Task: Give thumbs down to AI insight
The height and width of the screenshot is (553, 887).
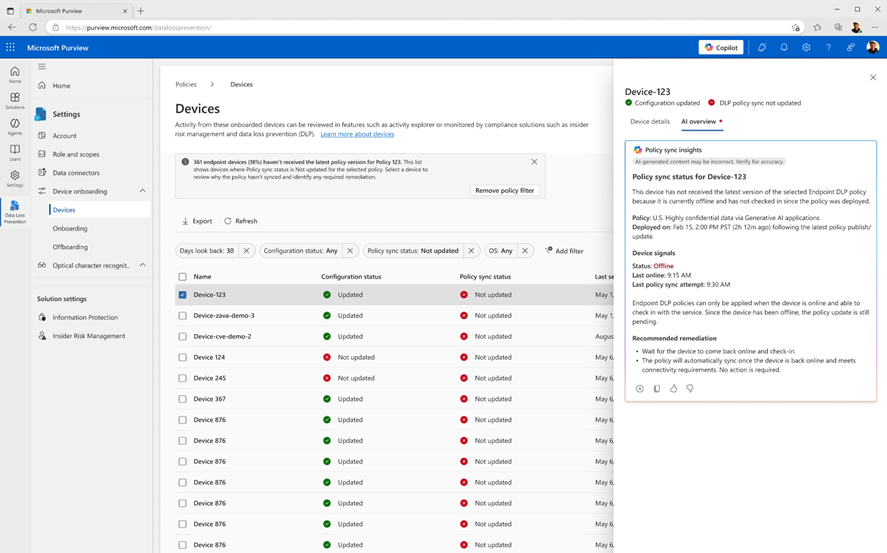Action: coord(690,388)
